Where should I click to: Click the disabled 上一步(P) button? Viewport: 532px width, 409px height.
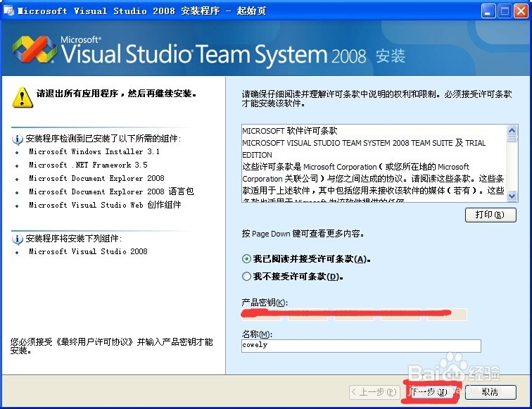pos(374,392)
